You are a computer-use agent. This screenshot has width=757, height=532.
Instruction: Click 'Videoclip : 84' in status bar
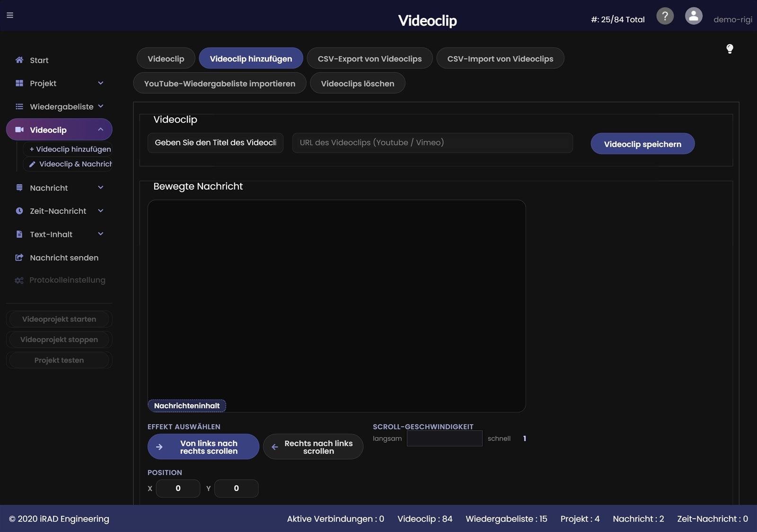(425, 519)
